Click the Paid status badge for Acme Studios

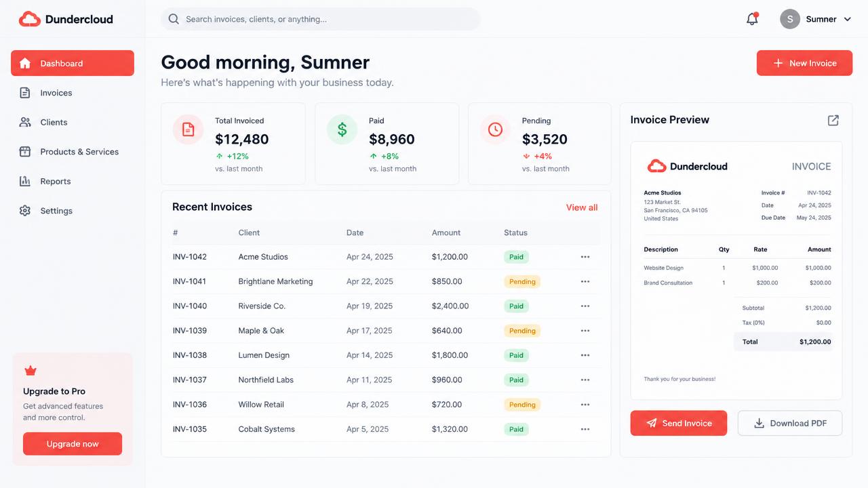coord(516,257)
